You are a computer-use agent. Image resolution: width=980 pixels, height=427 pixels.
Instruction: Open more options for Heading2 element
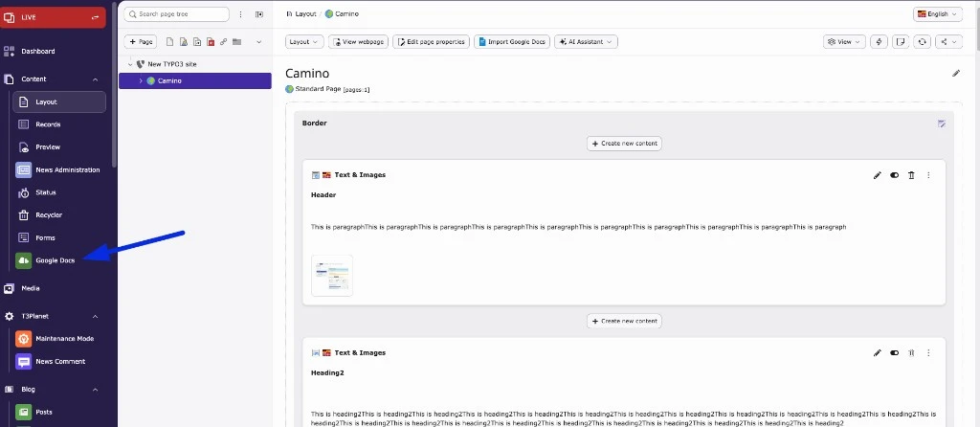pyautogui.click(x=928, y=352)
